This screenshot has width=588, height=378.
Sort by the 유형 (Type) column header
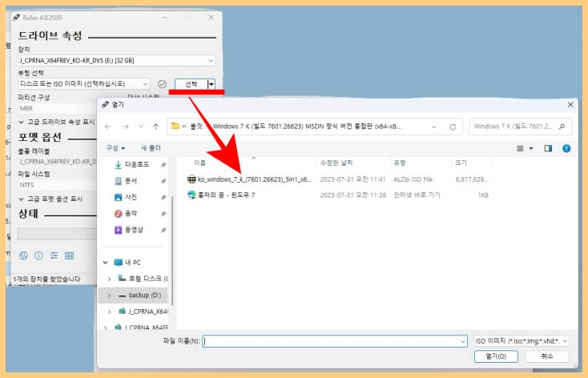[x=400, y=163]
